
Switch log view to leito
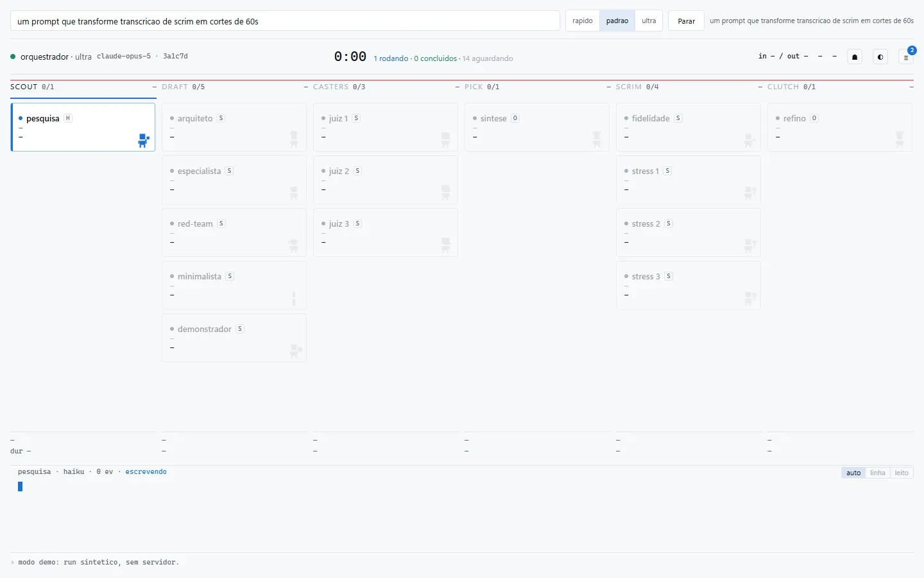click(x=902, y=473)
